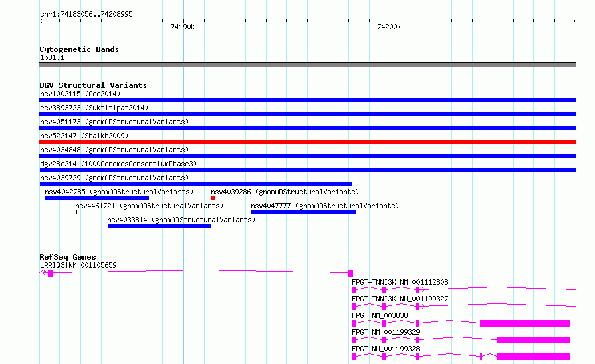The image size is (595, 364).
Task: Click the dgv28e214 1000Genomes variant bar
Action: point(308,170)
